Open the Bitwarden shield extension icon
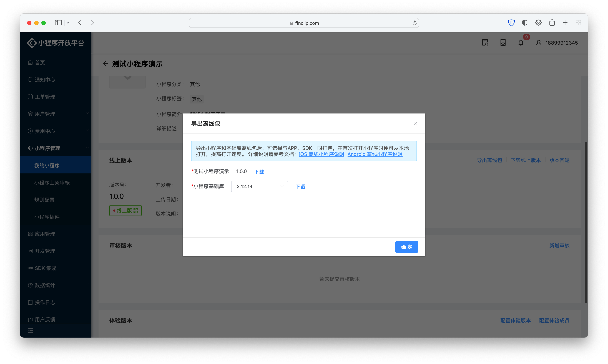This screenshot has width=608, height=364. tap(511, 23)
